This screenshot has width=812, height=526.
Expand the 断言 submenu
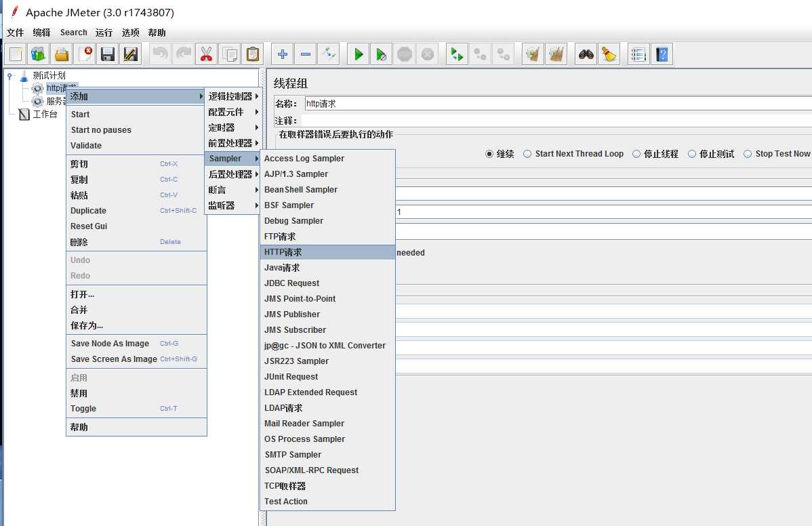point(233,190)
